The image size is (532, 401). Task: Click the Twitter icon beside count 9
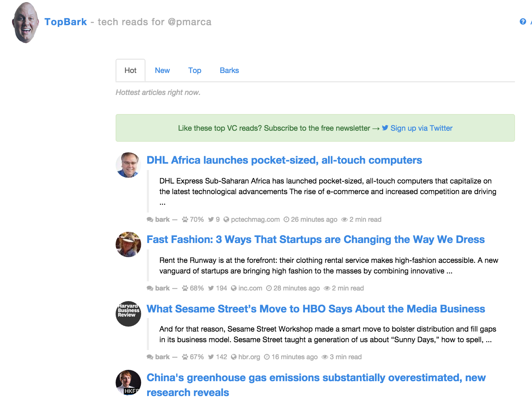(211, 220)
